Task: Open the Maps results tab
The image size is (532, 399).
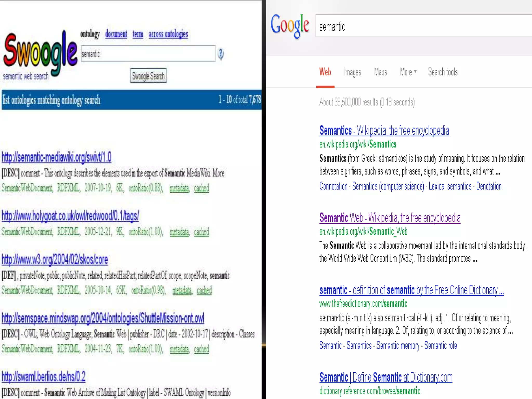Action: (380, 72)
